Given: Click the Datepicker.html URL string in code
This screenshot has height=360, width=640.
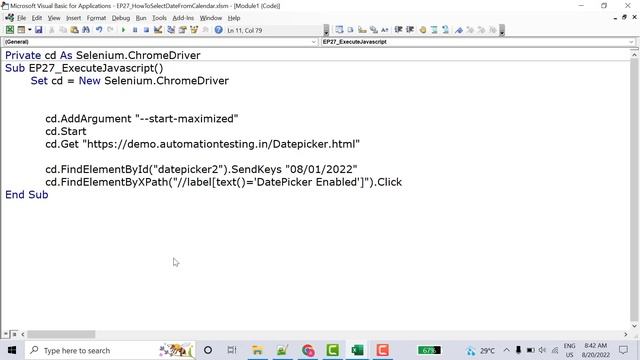Looking at the screenshot, I should pos(221,144).
